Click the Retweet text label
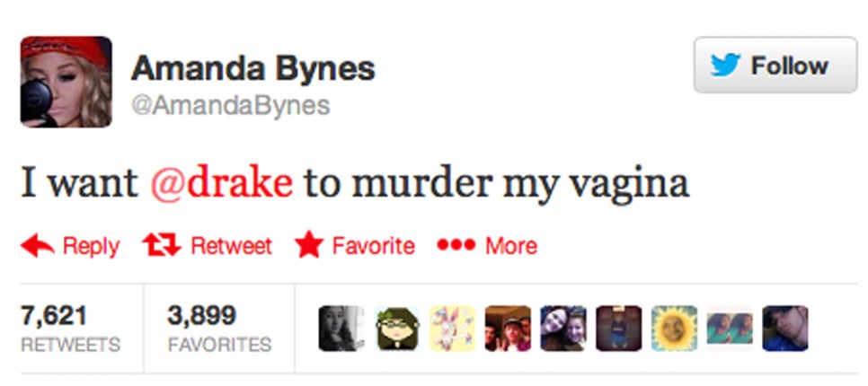 tap(232, 246)
